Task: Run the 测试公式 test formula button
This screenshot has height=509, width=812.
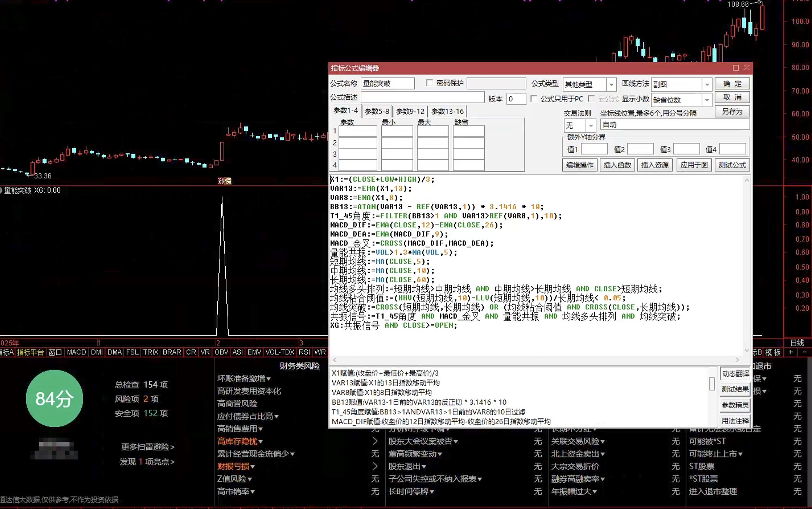Action: coord(732,165)
